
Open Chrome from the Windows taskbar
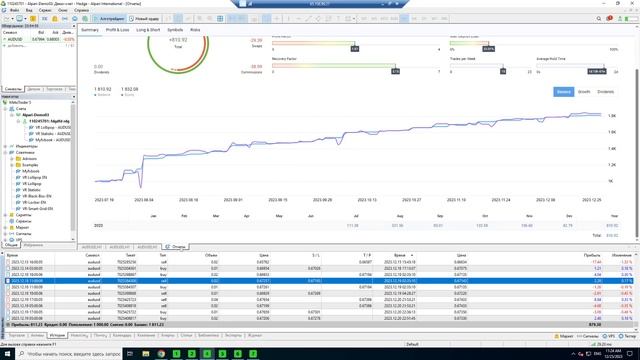tap(161, 353)
